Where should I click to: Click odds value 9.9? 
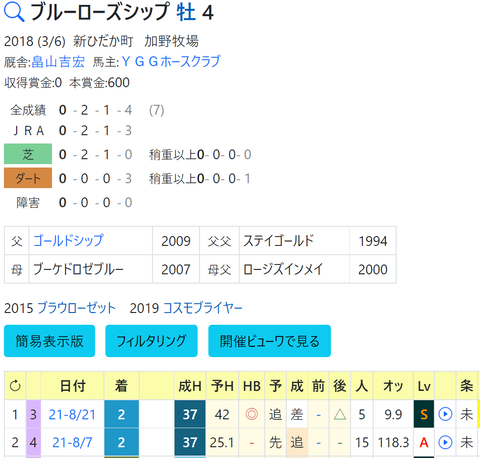(x=393, y=414)
